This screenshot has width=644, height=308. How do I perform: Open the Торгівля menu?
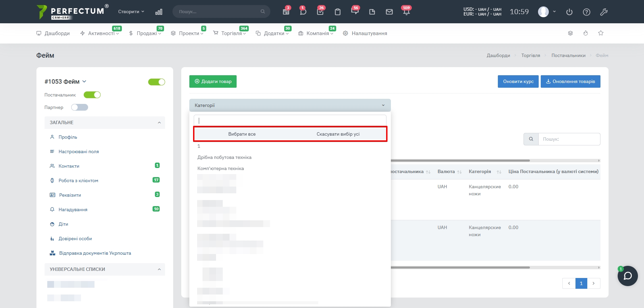pos(231,33)
